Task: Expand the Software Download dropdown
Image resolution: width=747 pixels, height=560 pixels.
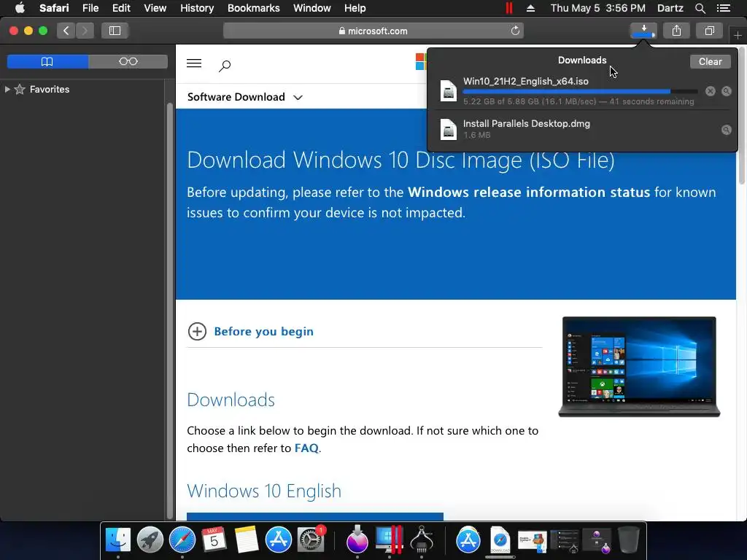Action: coord(245,97)
